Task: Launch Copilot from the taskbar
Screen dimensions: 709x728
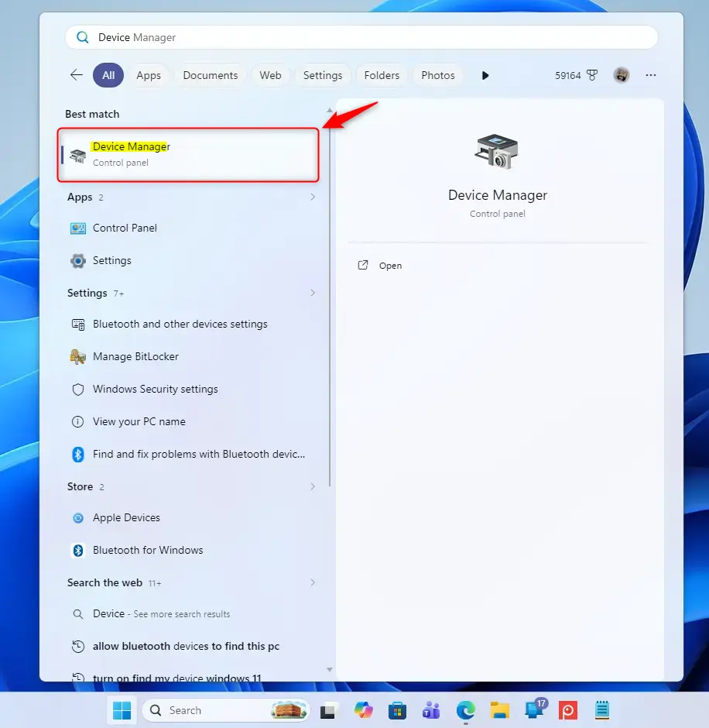Action: [x=363, y=710]
